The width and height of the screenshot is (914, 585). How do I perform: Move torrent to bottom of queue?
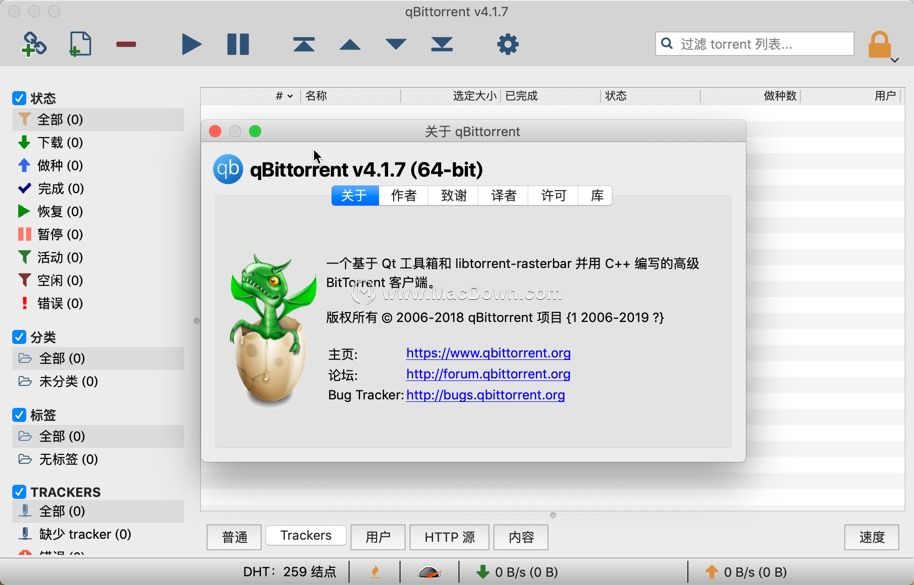tap(442, 44)
